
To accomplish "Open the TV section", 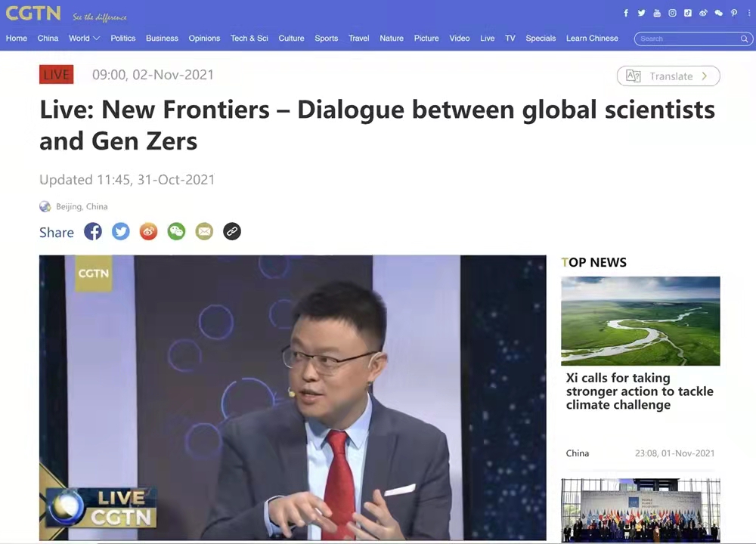I will click(510, 39).
